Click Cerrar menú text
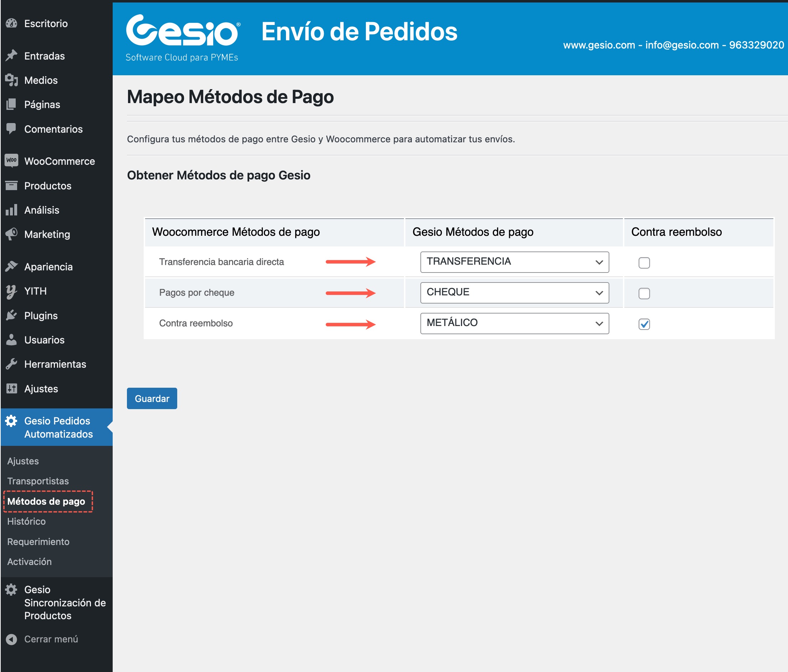The height and width of the screenshot is (672, 788). (x=51, y=639)
